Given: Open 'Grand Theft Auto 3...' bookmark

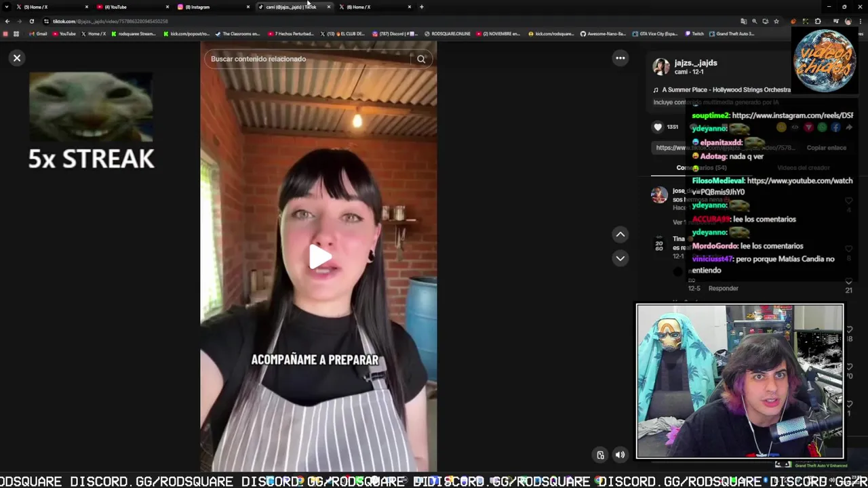Looking at the screenshot, I should (x=732, y=34).
